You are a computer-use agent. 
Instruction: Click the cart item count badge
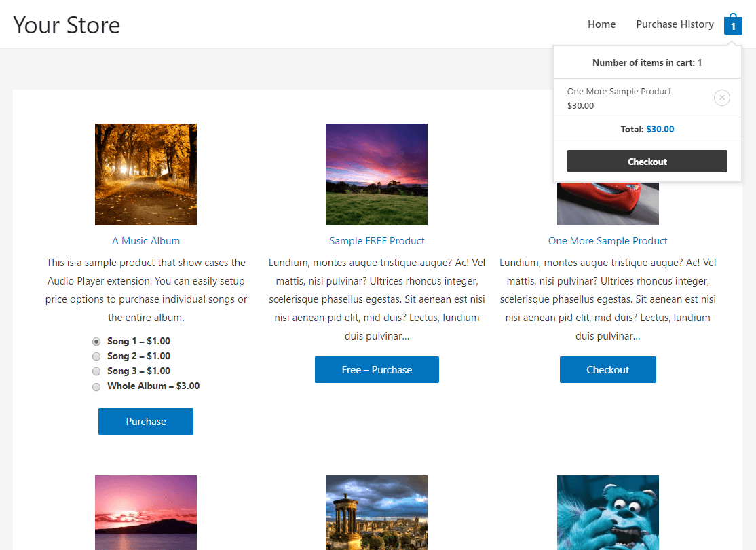[733, 24]
